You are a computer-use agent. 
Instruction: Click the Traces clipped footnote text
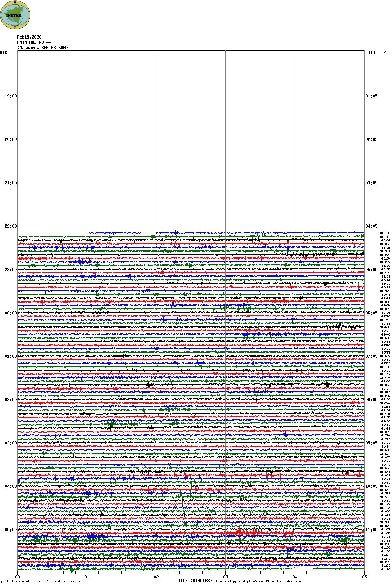point(259,581)
